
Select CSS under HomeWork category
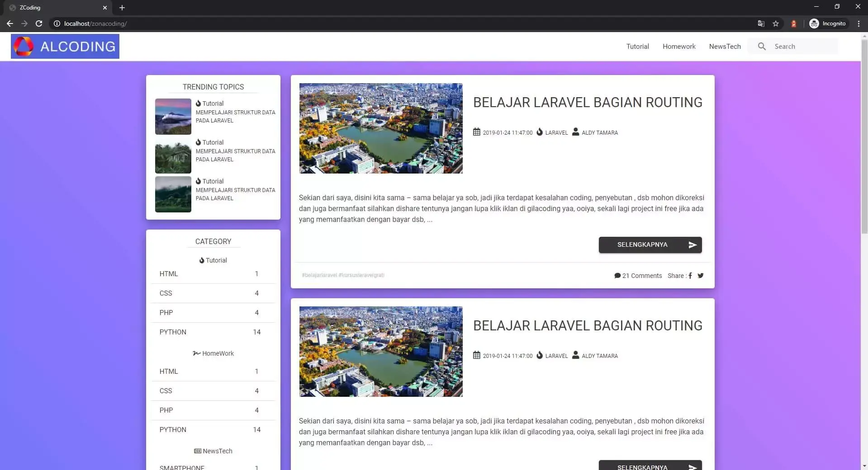point(213,391)
